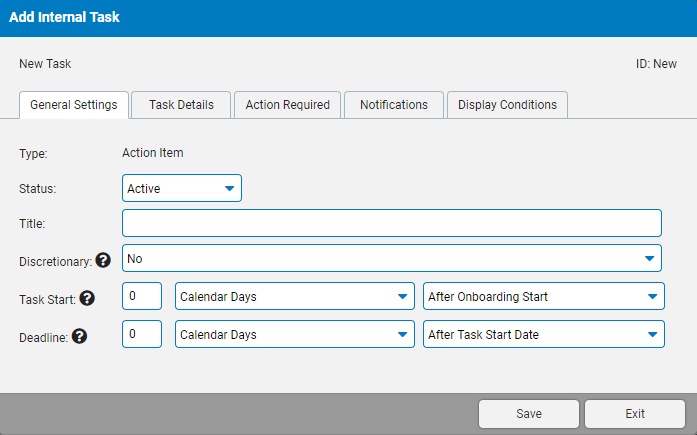Switch to the Task Details tab
Viewport: 697px width, 435px height.
pos(181,105)
